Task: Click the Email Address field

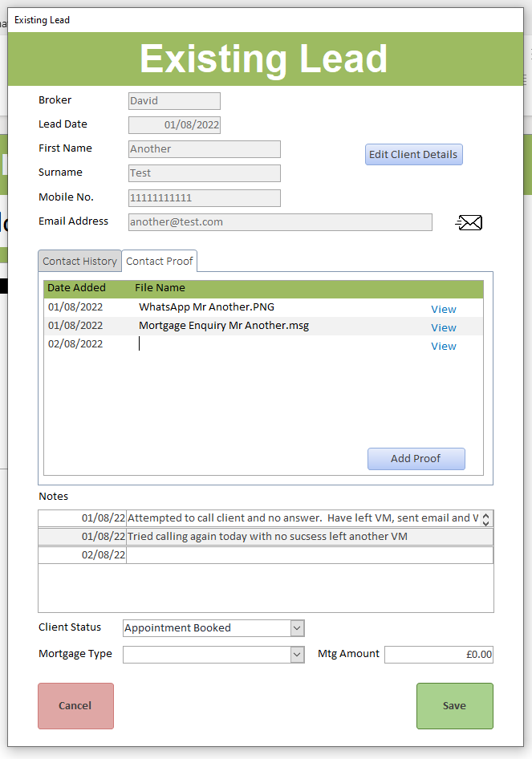Action: (280, 222)
